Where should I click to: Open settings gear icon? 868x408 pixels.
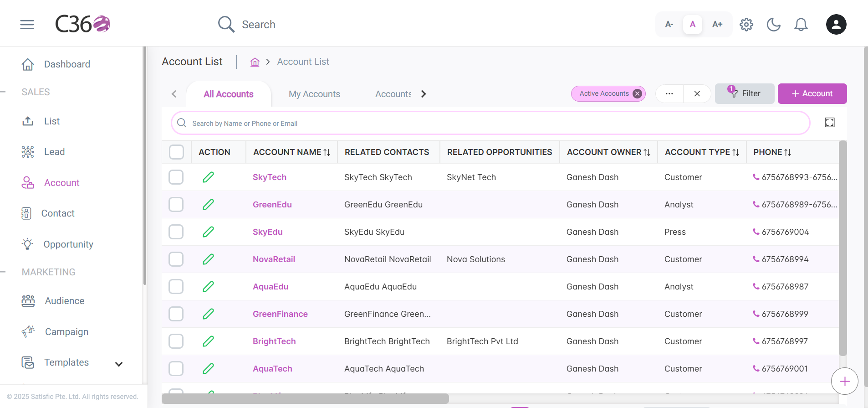click(x=746, y=25)
